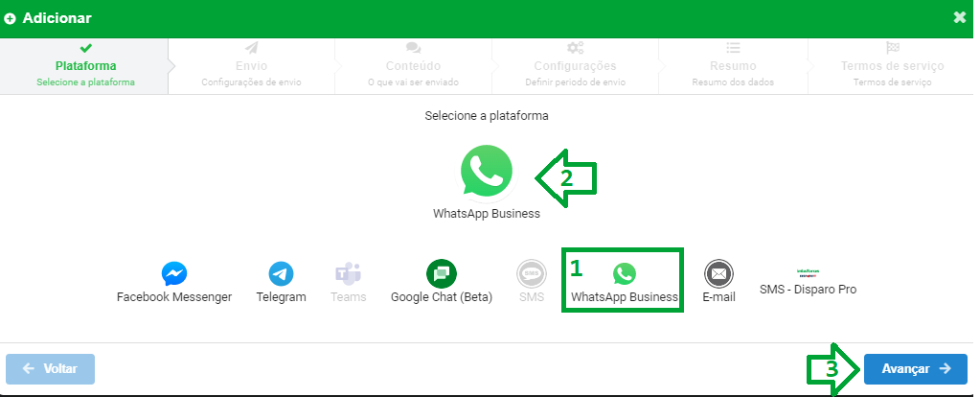Choose the E-mail envelope icon

point(718,274)
